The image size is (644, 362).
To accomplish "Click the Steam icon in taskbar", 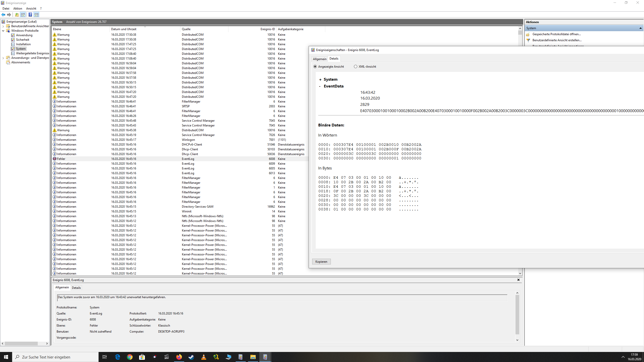I will coord(191,357).
